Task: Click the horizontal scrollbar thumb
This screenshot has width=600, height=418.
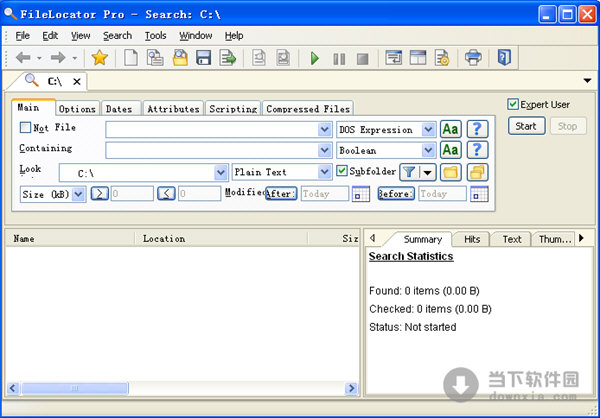Action: (x=75, y=389)
